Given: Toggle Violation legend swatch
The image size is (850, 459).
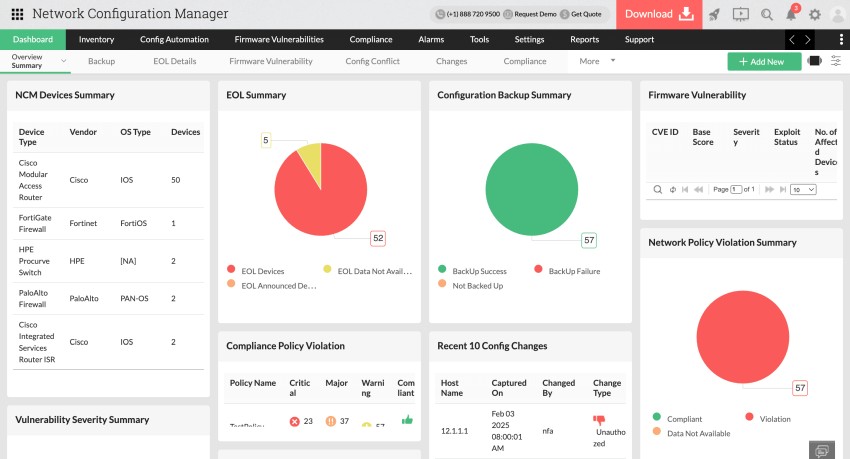Looking at the screenshot, I should coord(749,417).
